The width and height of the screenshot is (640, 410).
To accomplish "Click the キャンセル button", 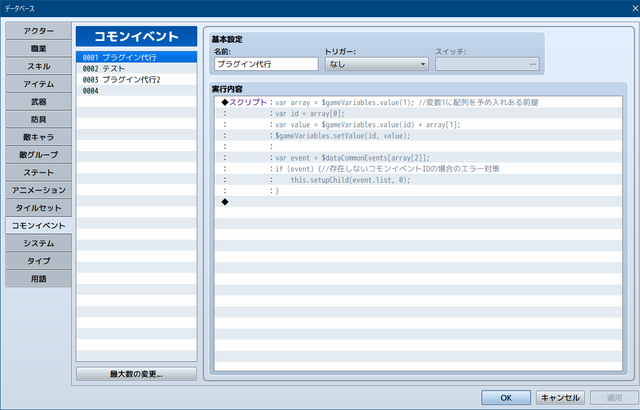I will pyautogui.click(x=560, y=397).
